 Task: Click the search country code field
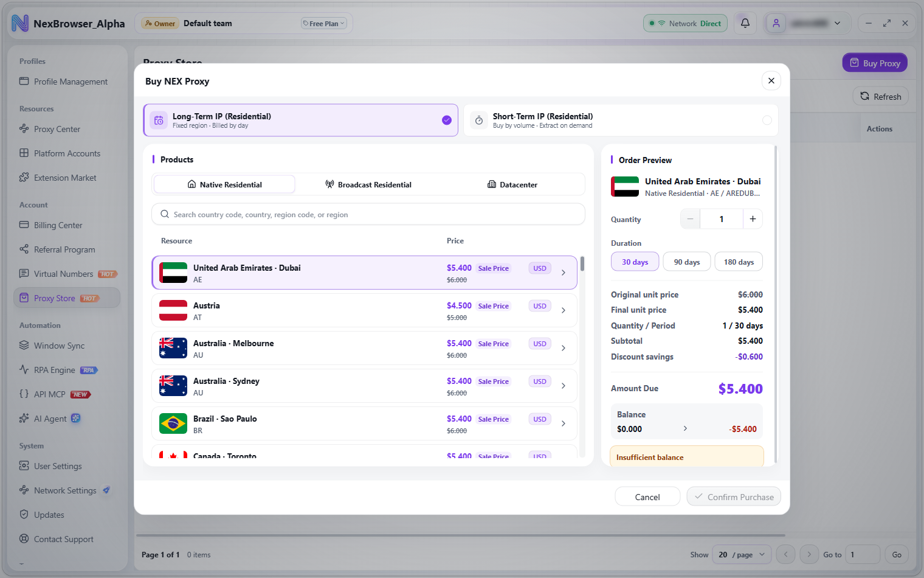point(368,214)
